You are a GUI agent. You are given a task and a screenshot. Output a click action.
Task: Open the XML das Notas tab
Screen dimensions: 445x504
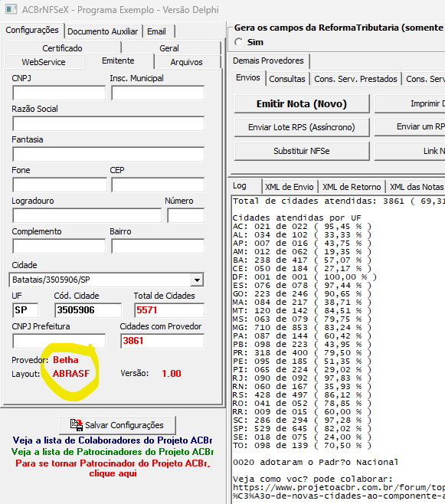point(416,187)
